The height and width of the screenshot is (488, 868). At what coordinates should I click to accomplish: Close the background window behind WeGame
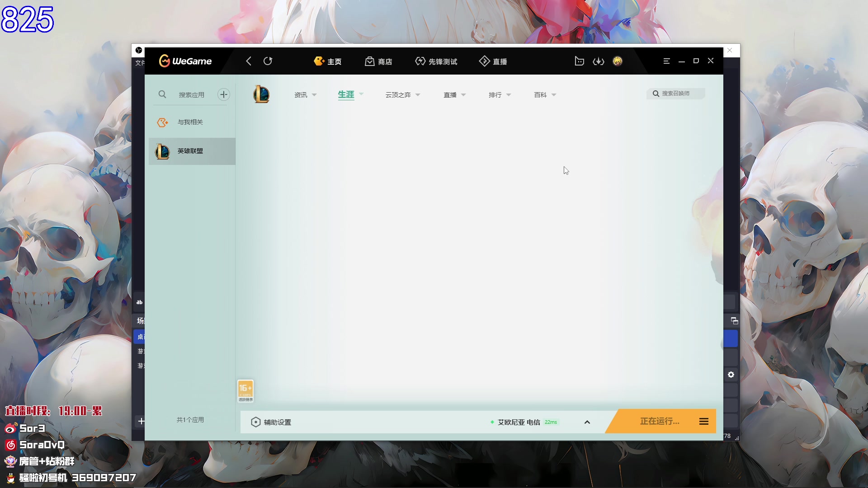[x=730, y=50]
